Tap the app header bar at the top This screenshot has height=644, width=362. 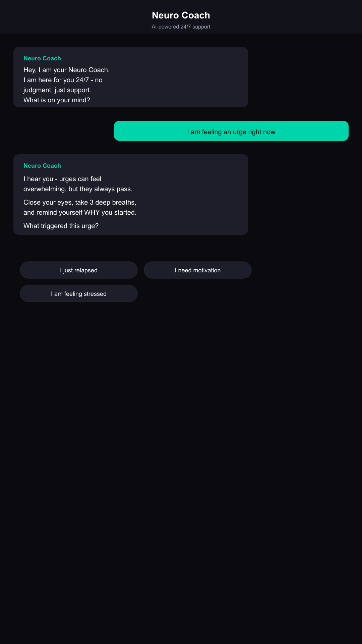[181, 17]
